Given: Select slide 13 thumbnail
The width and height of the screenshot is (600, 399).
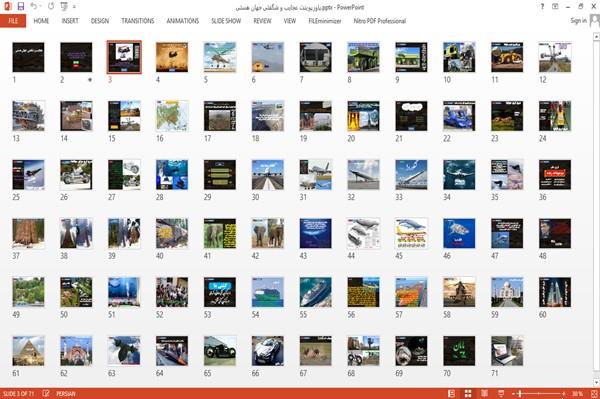Looking at the screenshot, I should [x=28, y=116].
